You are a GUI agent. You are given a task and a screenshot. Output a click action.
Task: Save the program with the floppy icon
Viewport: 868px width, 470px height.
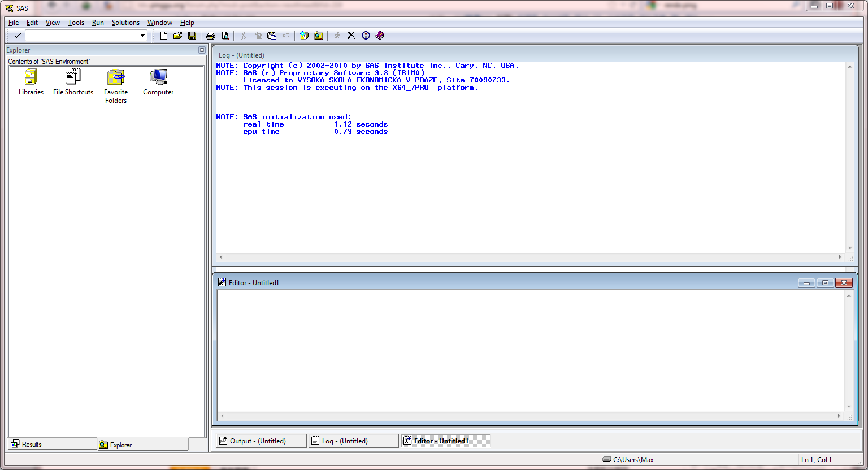pos(192,36)
